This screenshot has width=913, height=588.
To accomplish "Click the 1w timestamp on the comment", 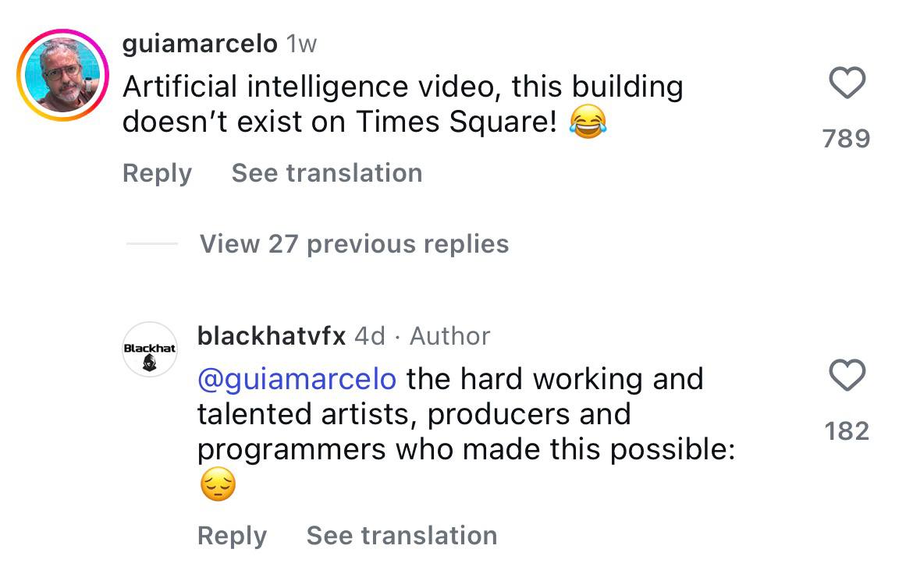I will pyautogui.click(x=301, y=44).
